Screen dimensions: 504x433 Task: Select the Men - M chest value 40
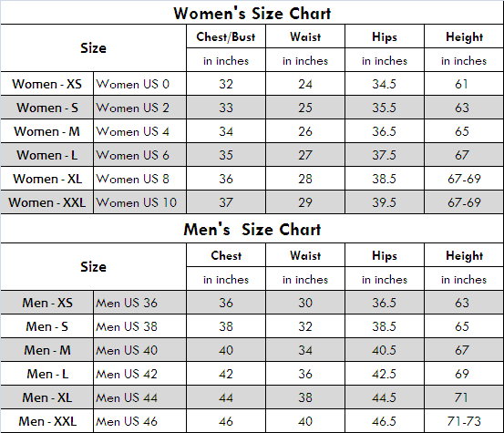point(226,350)
